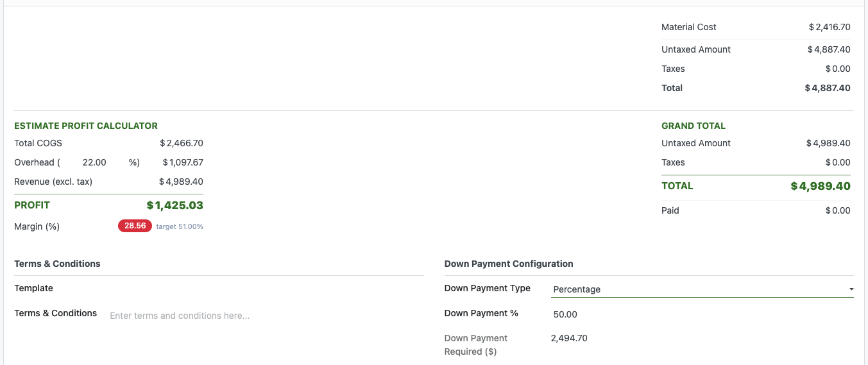Click the green TOTAL $4,989.40 amount
This screenshot has width=868, height=365.
821,186
